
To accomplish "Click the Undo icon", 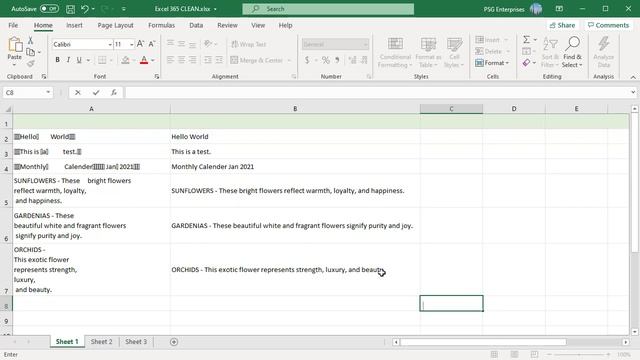I will point(84,9).
